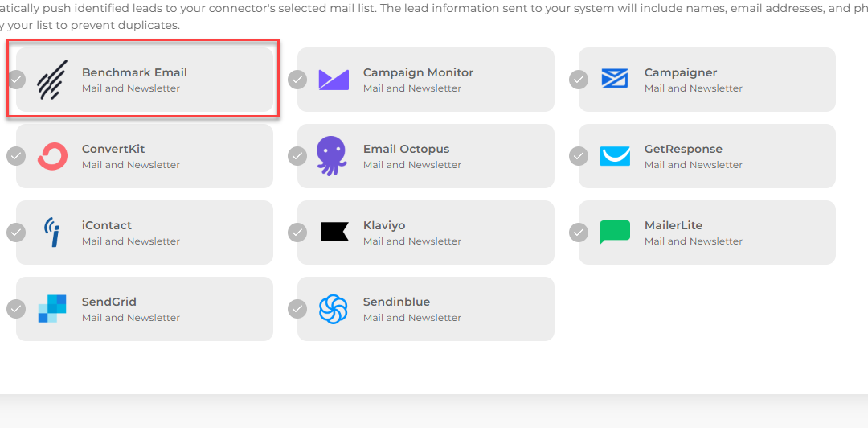Select the Campaigner card title

[x=681, y=72]
